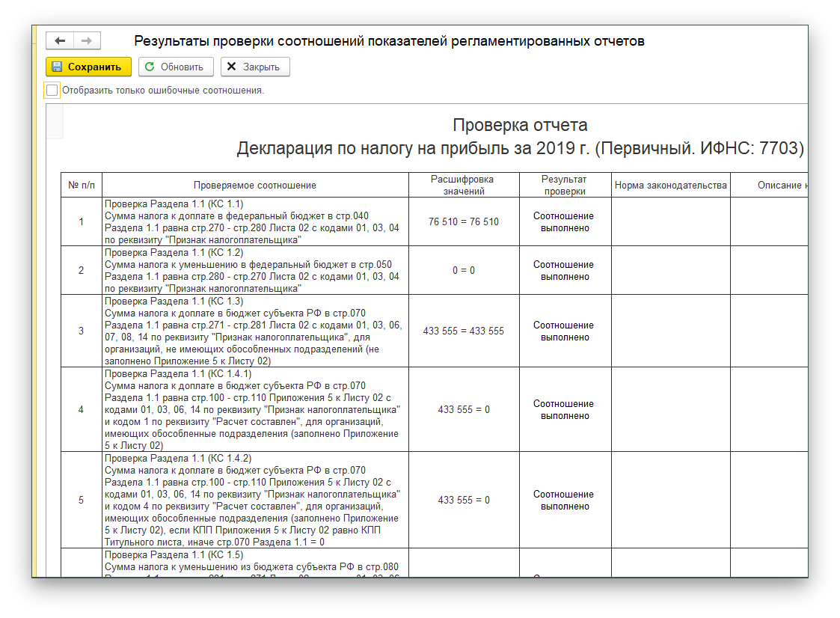Select the cell '76 510 = 76 510'
This screenshot has height=618, width=840.
click(463, 221)
